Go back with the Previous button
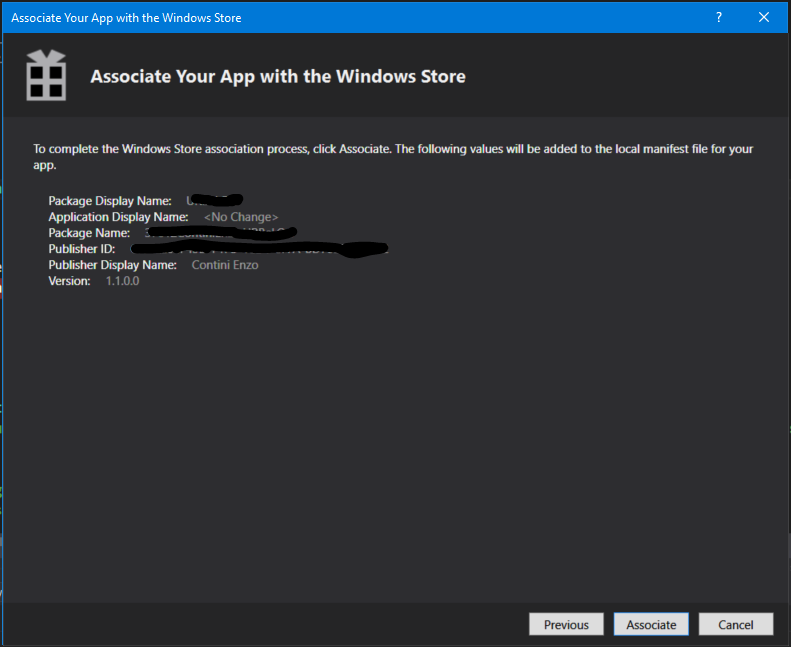This screenshot has height=647, width=791. click(566, 624)
